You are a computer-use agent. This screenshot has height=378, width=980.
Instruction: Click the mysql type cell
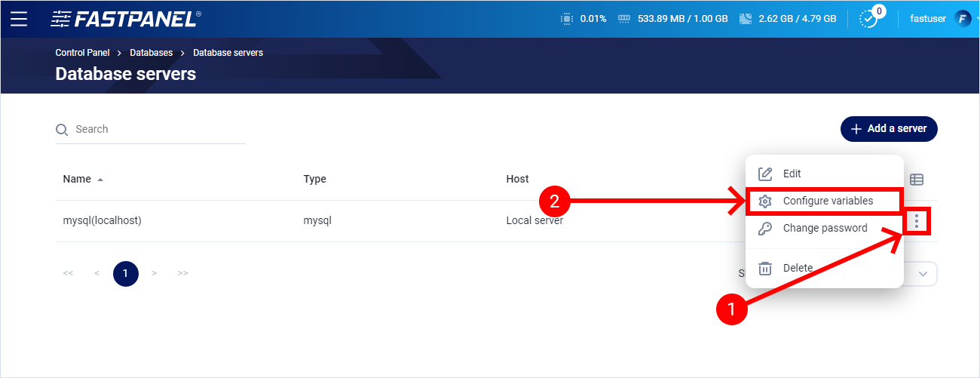(x=317, y=221)
